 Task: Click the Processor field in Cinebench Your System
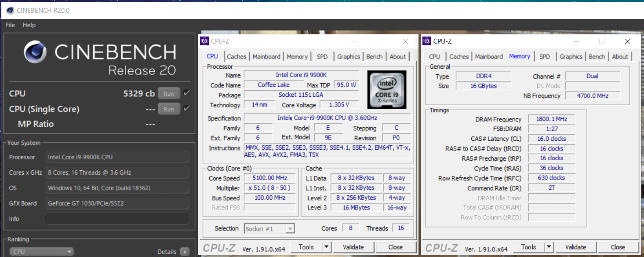click(x=117, y=157)
